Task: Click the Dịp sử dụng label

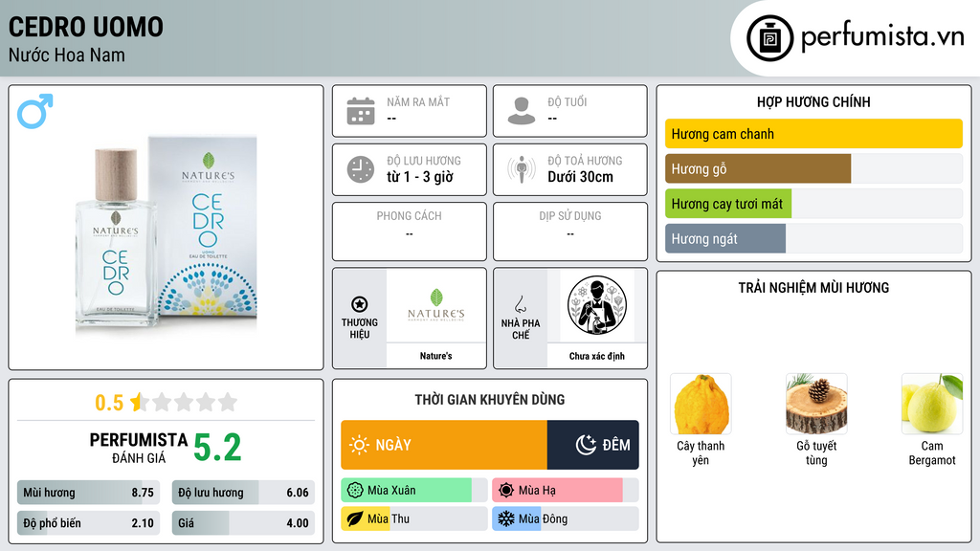Action: 570,216
